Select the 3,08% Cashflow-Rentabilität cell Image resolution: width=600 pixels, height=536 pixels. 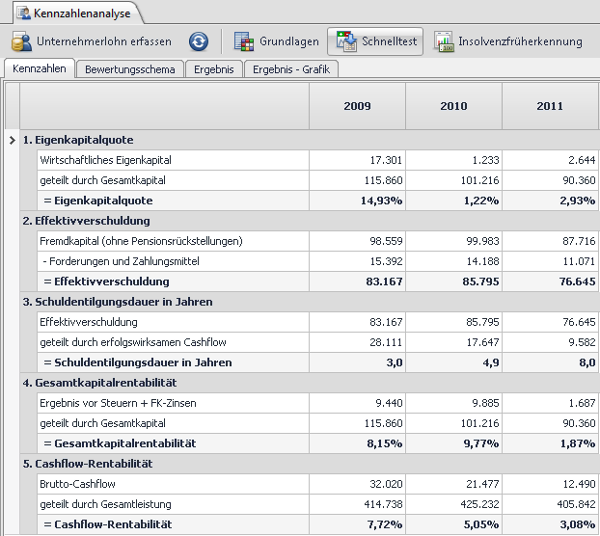click(x=550, y=524)
